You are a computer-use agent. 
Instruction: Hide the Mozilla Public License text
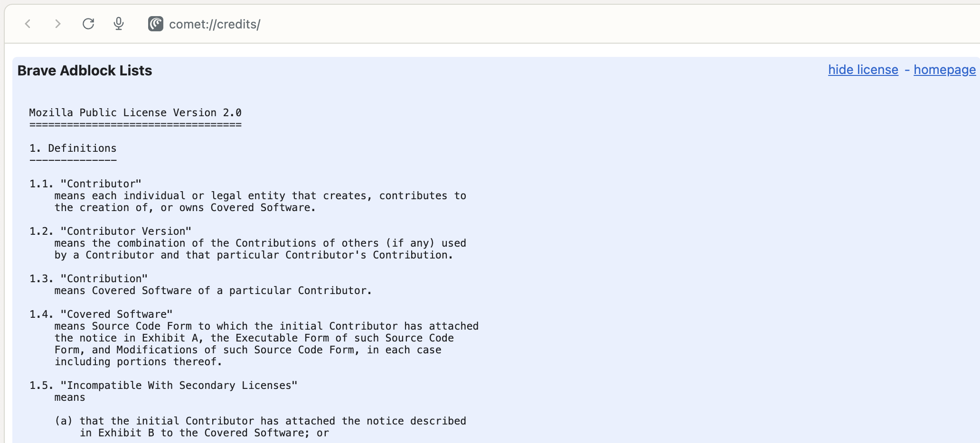tap(863, 70)
